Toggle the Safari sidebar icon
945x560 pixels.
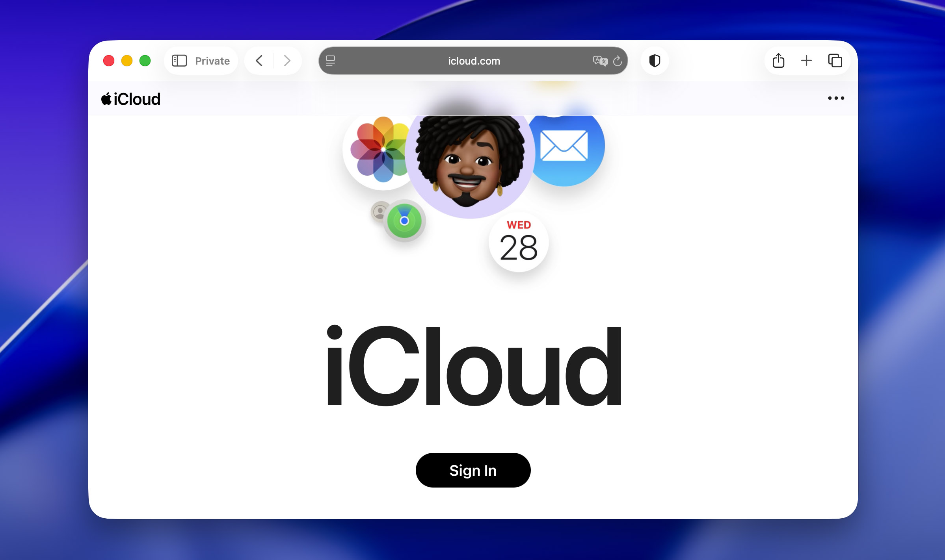click(x=179, y=61)
